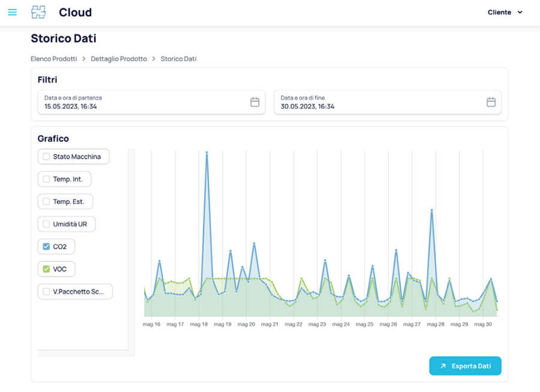Image resolution: width=540 pixels, height=392 pixels.
Task: Check the Temp. Est. series
Action: pyautogui.click(x=46, y=202)
